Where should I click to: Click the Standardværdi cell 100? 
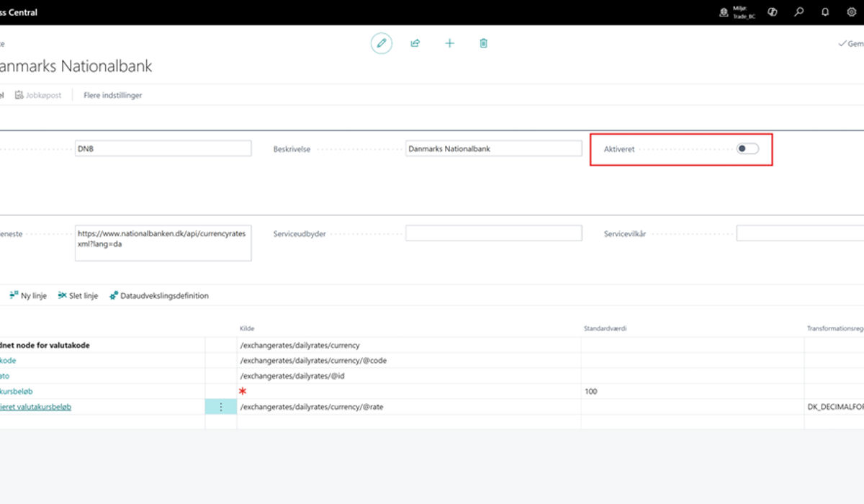[693, 391]
